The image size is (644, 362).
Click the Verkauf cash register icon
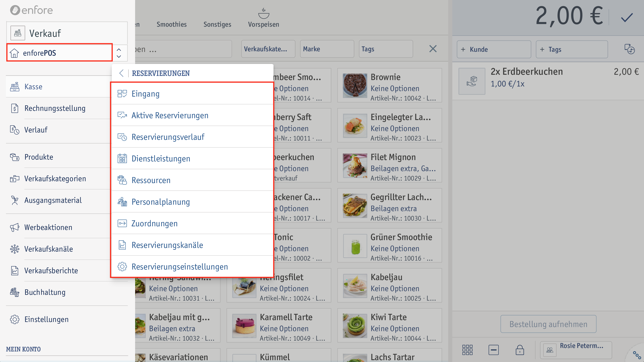pyautogui.click(x=17, y=33)
